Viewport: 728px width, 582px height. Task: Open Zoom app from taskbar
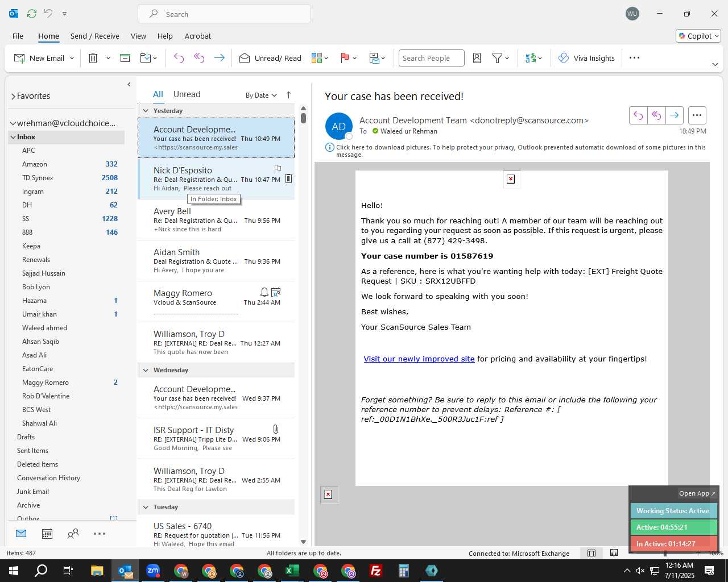pyautogui.click(x=153, y=571)
